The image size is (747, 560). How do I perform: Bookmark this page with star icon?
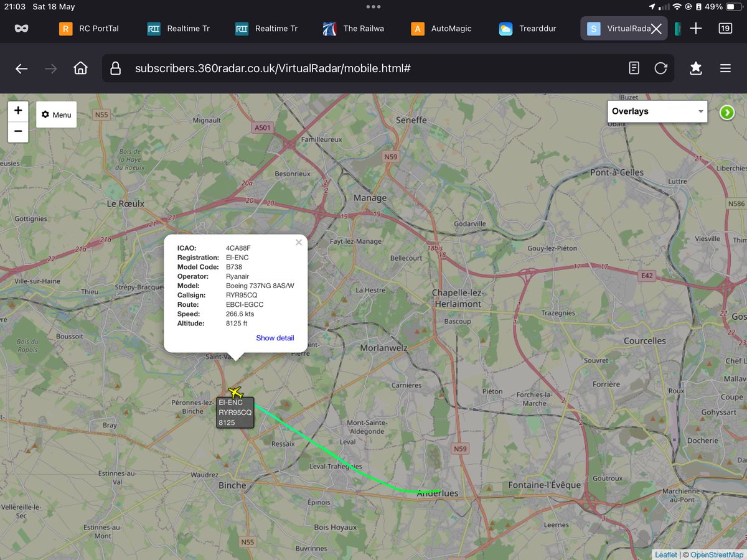click(x=695, y=68)
